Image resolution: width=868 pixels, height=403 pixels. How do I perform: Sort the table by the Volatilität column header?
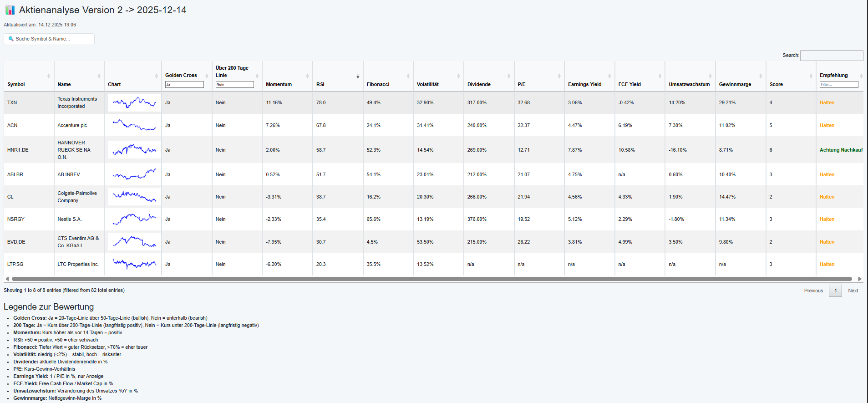[x=428, y=84]
